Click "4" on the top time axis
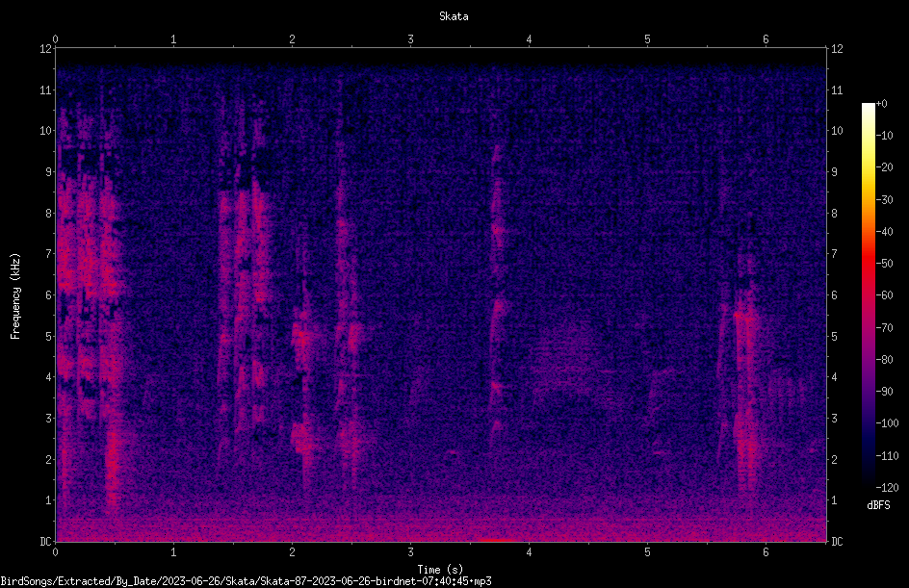909x588 pixels. click(x=530, y=39)
